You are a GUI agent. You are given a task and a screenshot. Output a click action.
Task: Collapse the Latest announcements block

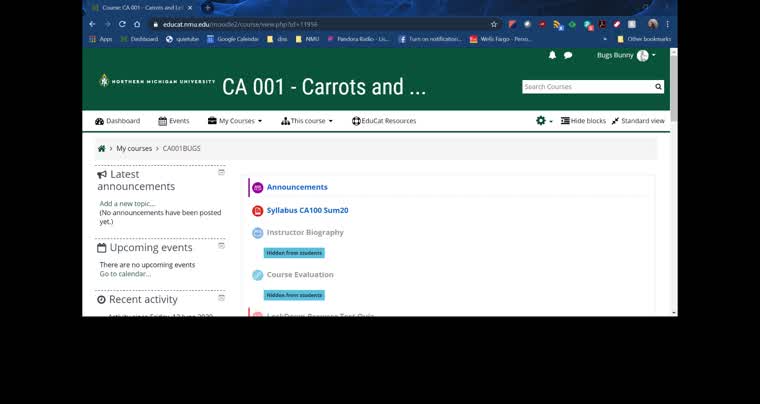221,172
